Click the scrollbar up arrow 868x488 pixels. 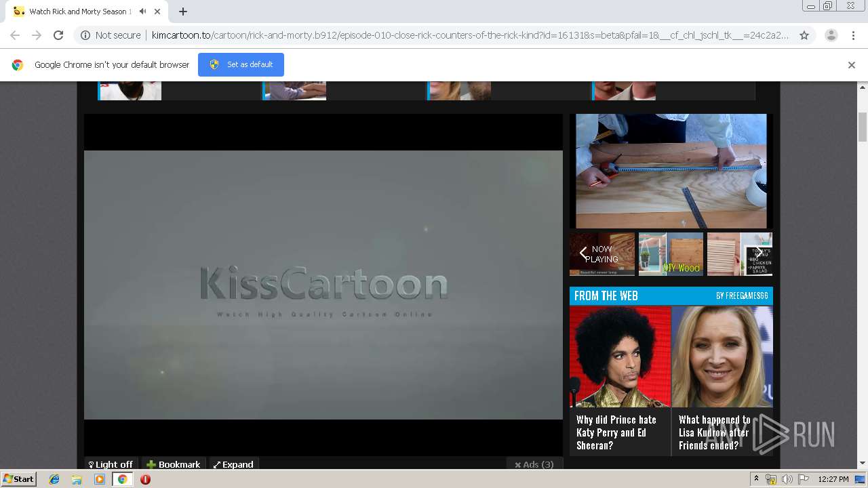pos(863,87)
